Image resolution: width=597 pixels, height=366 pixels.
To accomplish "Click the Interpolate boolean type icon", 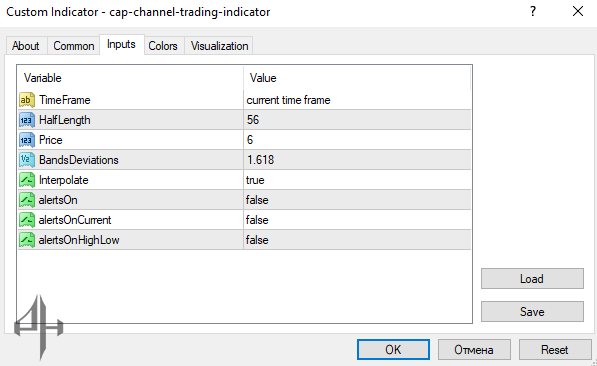I will click(27, 180).
